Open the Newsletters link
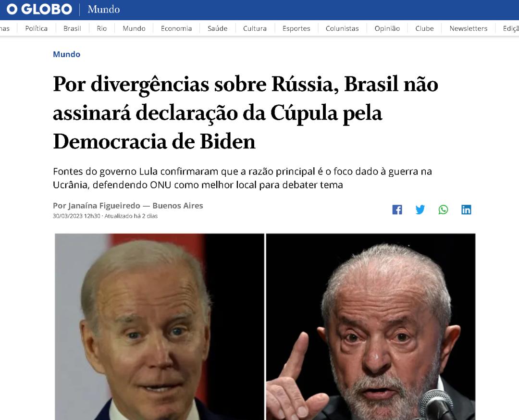 [469, 28]
